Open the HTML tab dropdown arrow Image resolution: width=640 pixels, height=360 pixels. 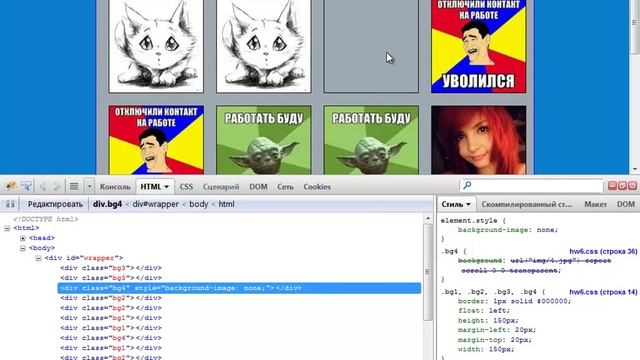pos(167,187)
